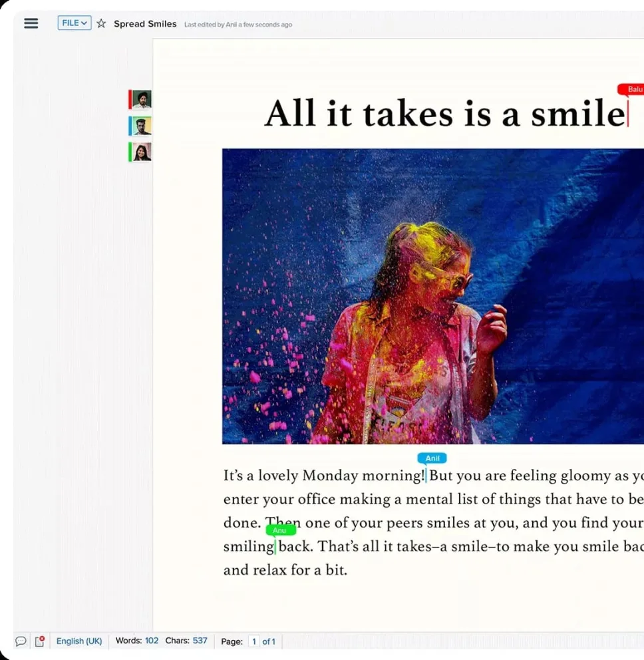Click the Chars count 537
This screenshot has height=660, width=644.
click(200, 641)
